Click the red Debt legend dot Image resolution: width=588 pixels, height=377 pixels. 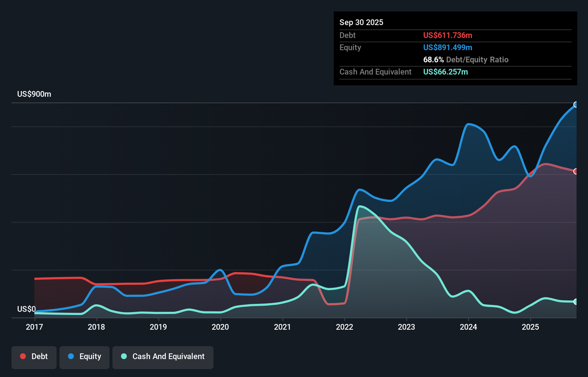click(x=23, y=356)
